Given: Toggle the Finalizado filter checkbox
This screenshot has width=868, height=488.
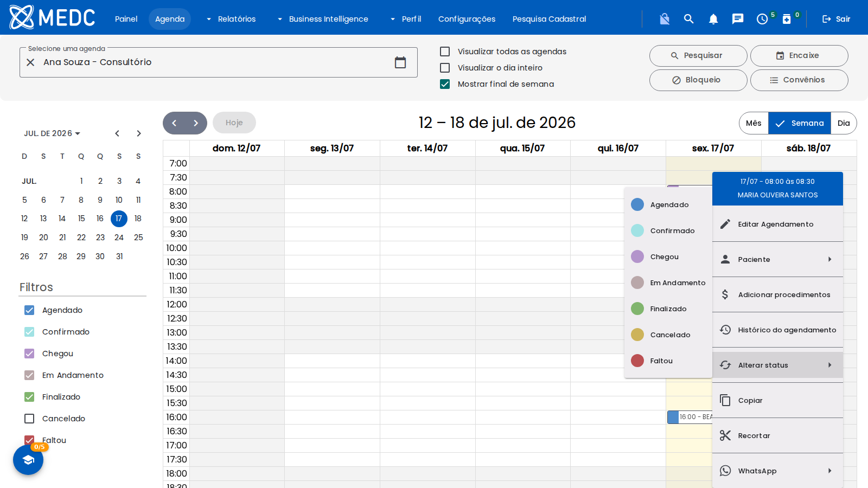Looking at the screenshot, I should [x=29, y=397].
